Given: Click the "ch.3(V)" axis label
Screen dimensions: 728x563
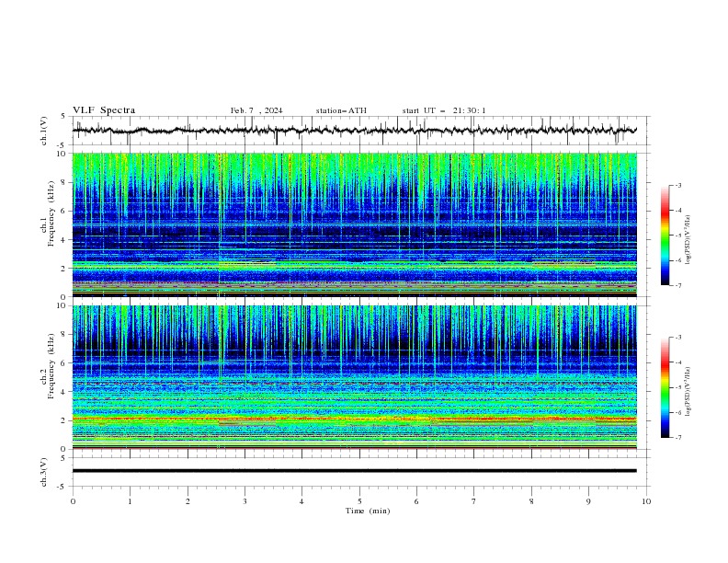Looking at the screenshot, I should coord(44,472).
